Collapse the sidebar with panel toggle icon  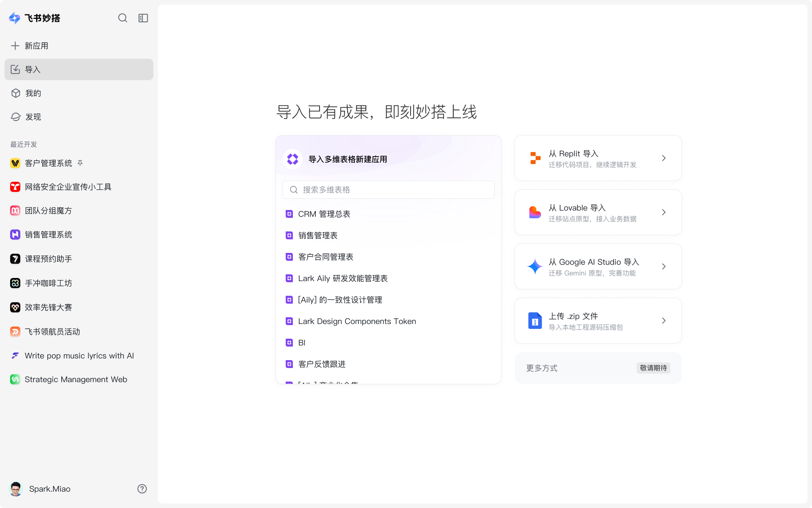(x=143, y=18)
